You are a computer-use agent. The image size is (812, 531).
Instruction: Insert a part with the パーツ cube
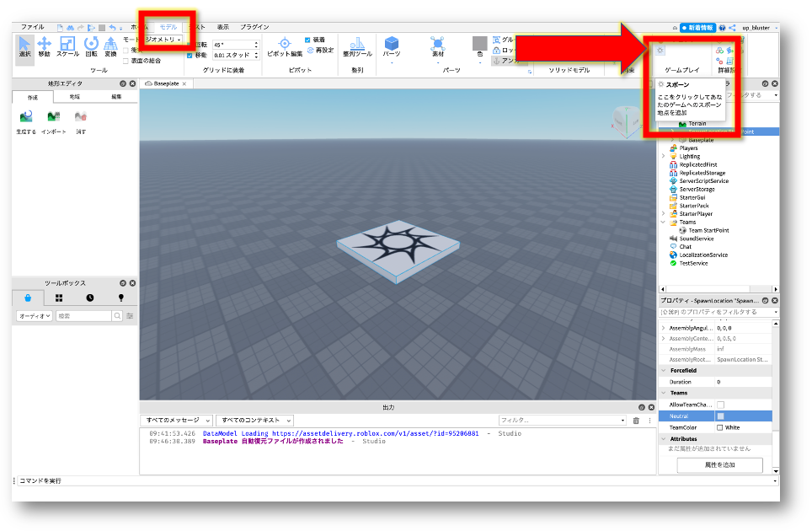(392, 46)
